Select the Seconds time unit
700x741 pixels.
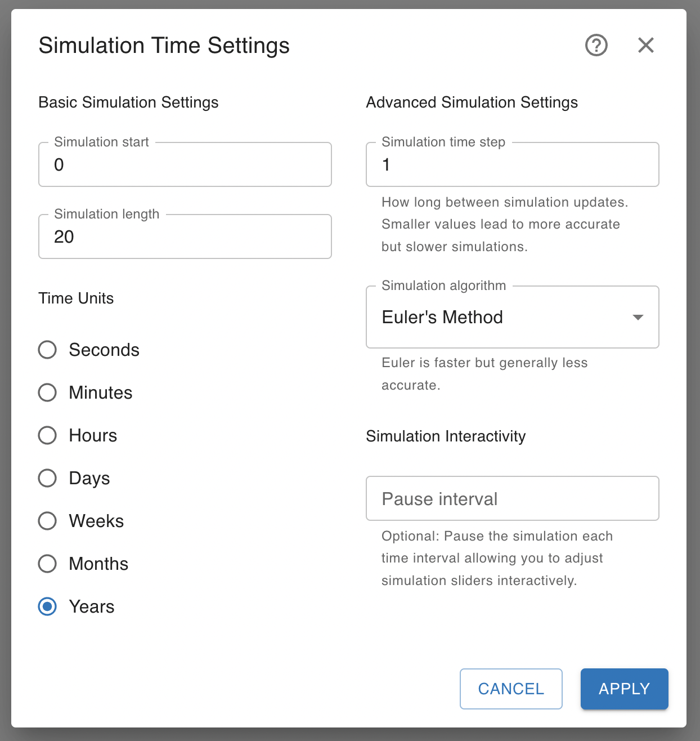click(47, 350)
